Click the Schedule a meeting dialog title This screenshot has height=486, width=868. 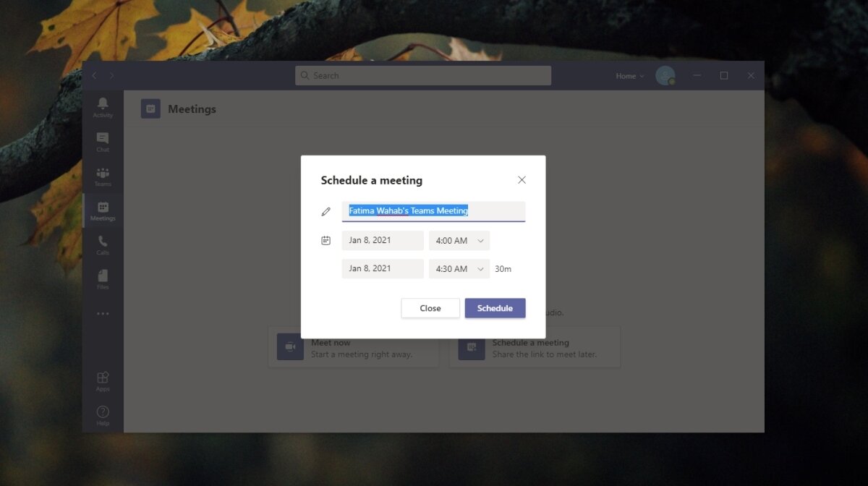pos(372,180)
